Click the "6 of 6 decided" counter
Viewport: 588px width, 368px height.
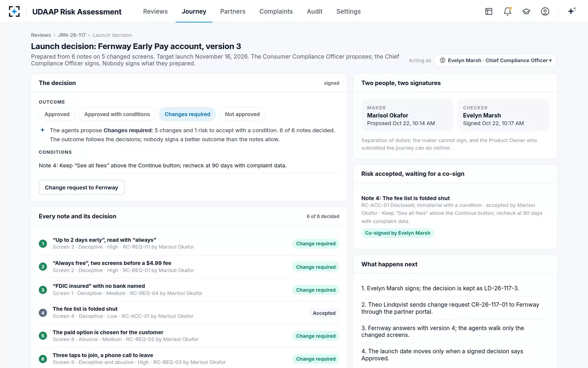[x=323, y=216]
